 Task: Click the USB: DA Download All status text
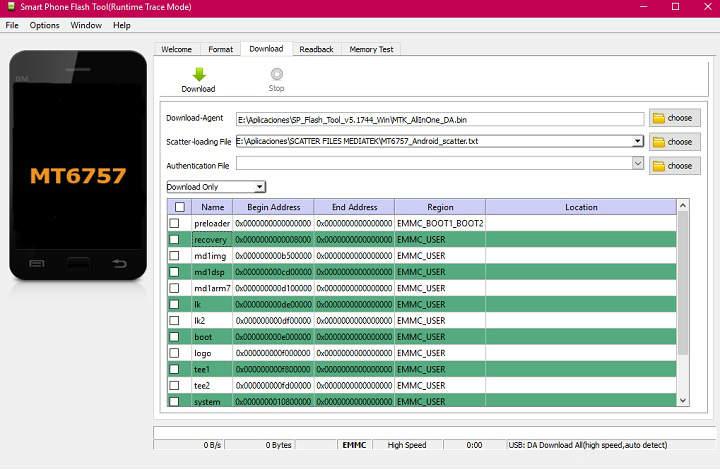point(588,445)
